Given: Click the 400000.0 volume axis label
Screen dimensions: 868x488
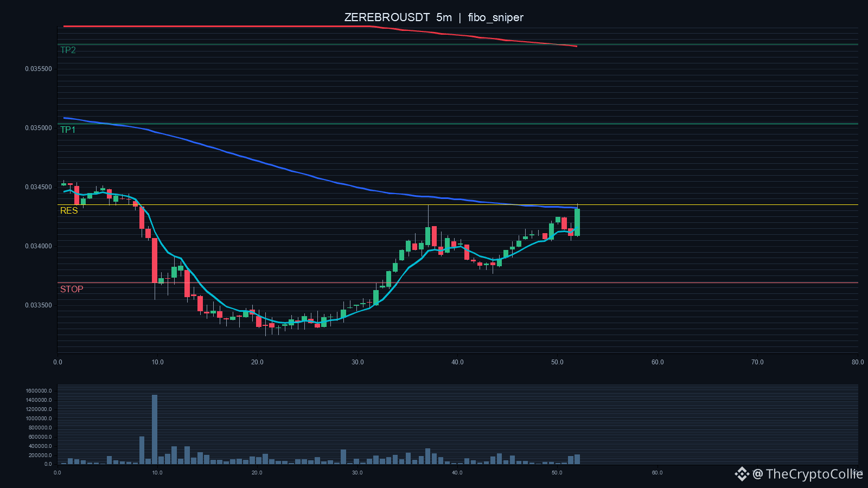Looking at the screenshot, I should 41,446.
